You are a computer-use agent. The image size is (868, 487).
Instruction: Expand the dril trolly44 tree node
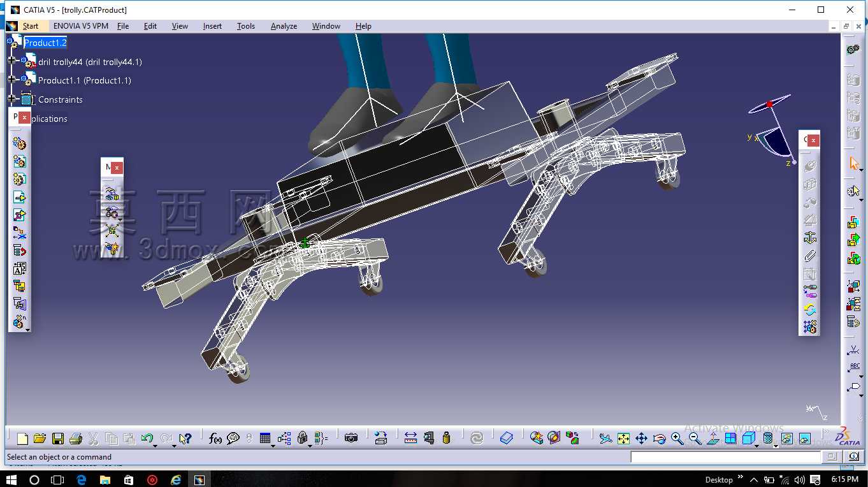click(11, 60)
